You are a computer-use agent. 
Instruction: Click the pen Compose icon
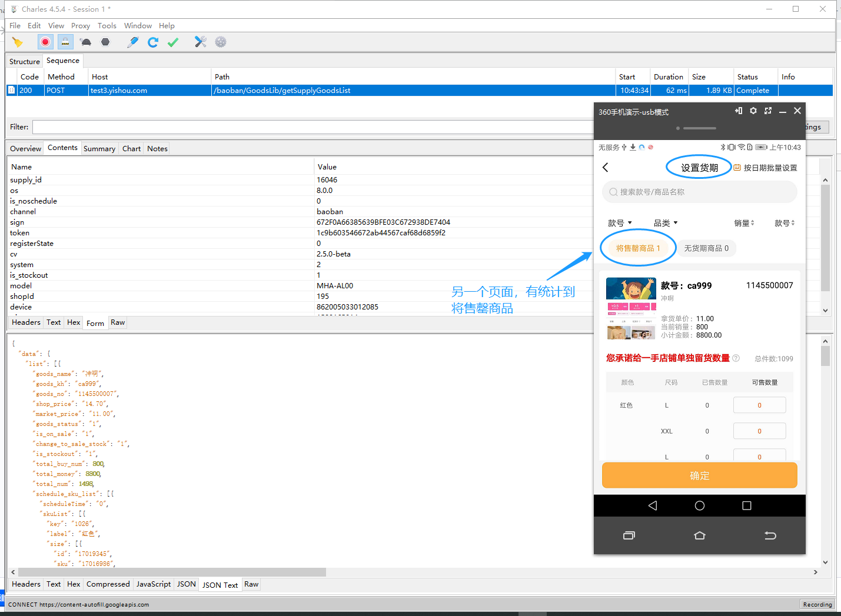[133, 42]
